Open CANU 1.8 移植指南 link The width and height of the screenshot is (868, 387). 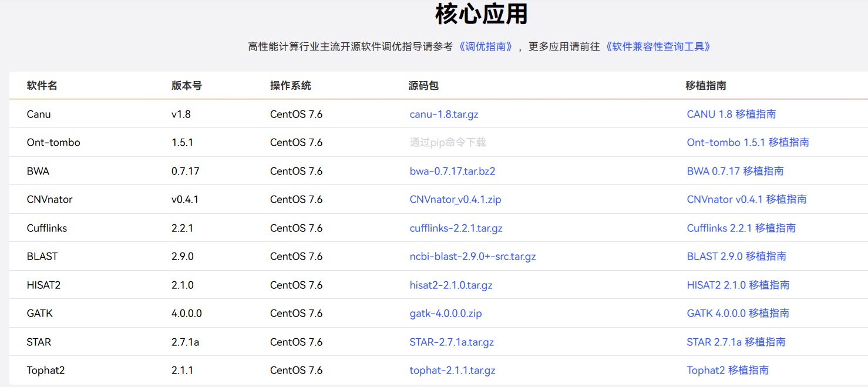(x=731, y=114)
